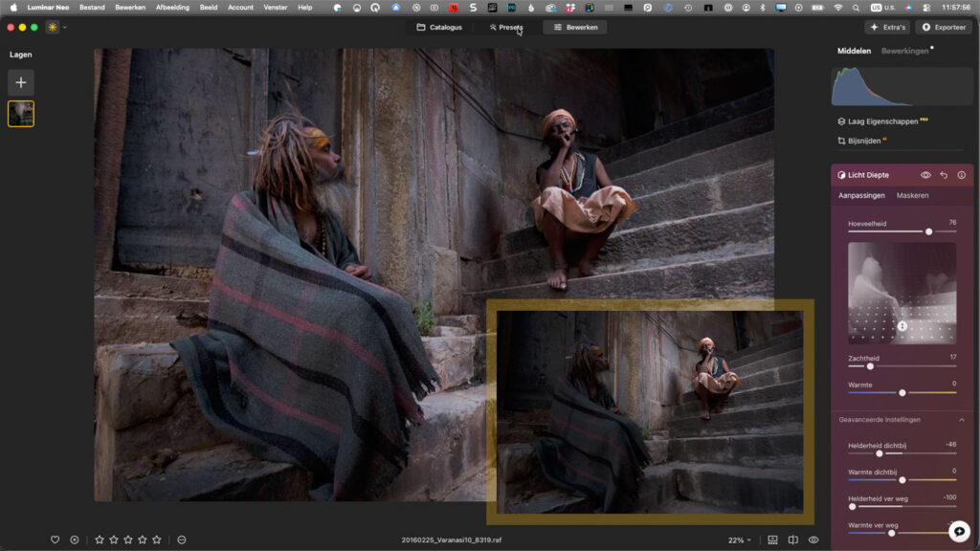The image size is (980, 551).
Task: Click the Exporteer button
Action: tap(945, 28)
